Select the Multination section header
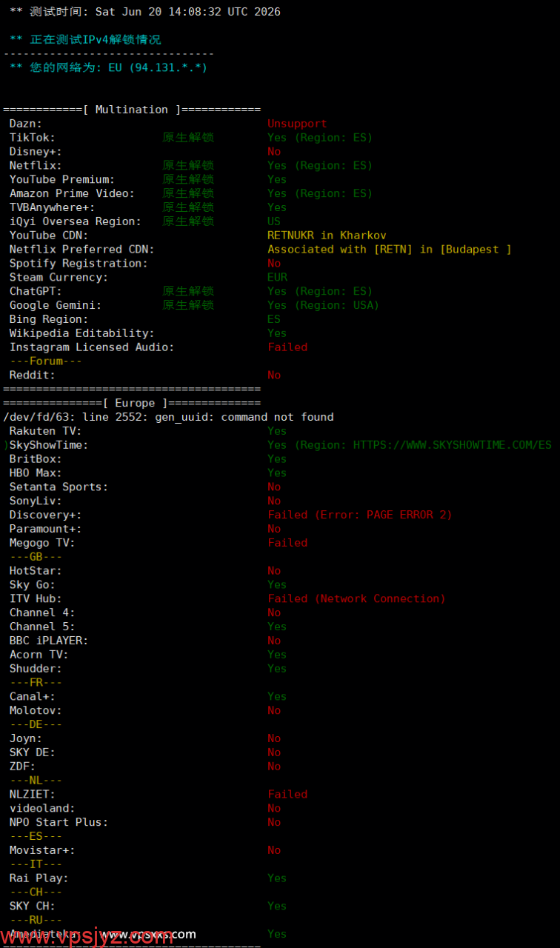Viewport: 560px width, 948px height. click(x=132, y=110)
